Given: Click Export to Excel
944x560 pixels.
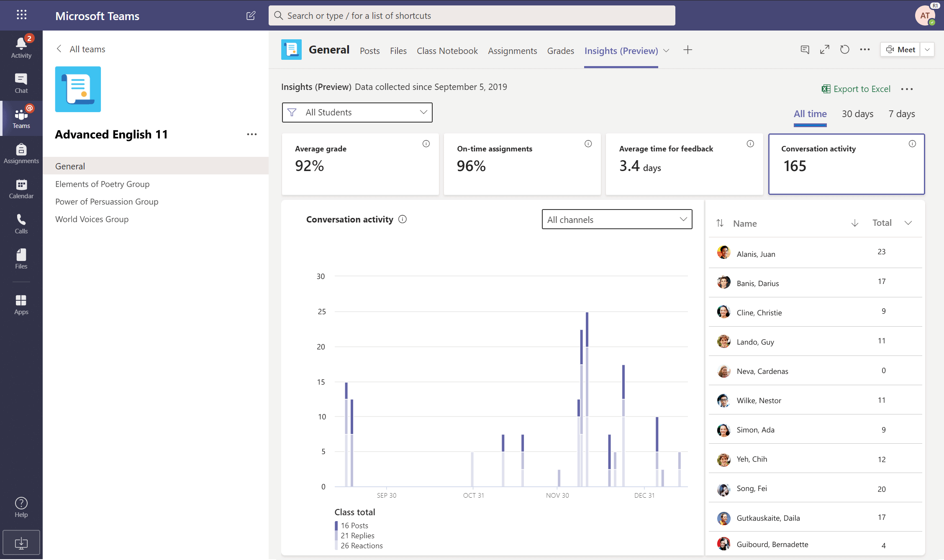Looking at the screenshot, I should point(856,89).
